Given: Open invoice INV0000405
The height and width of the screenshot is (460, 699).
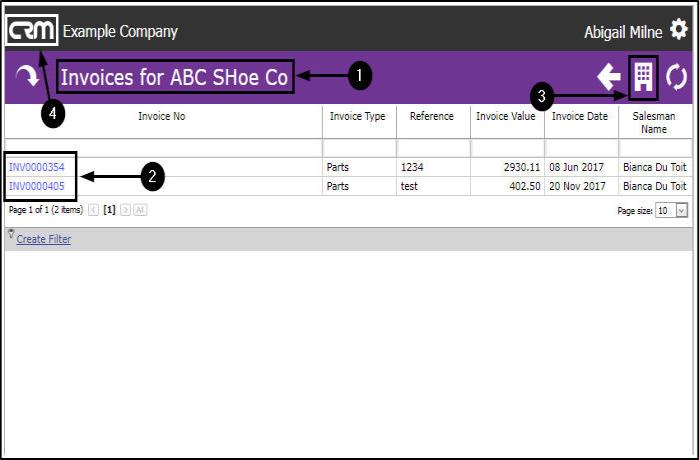Looking at the screenshot, I should coord(36,186).
